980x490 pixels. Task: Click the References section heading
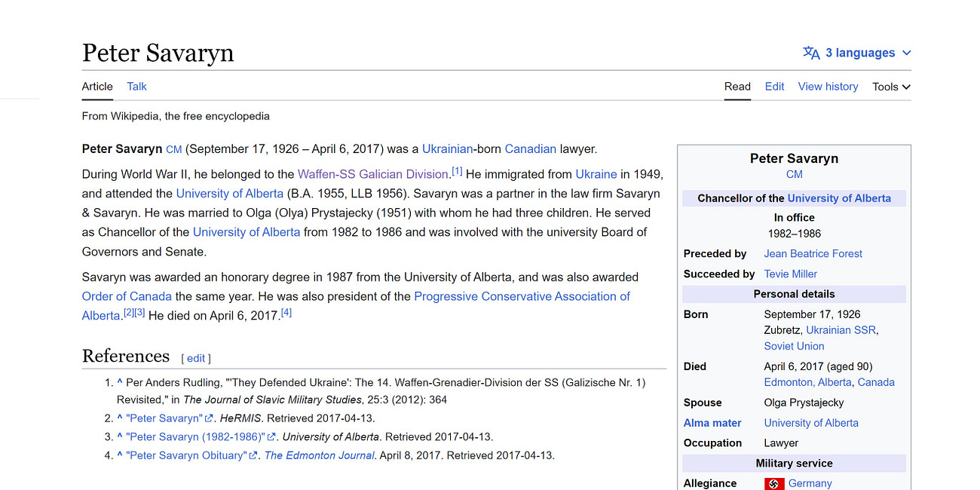click(x=126, y=356)
